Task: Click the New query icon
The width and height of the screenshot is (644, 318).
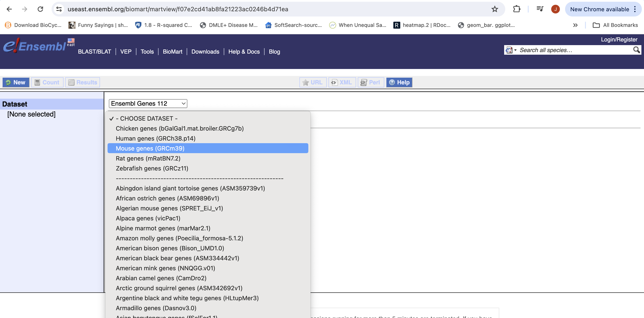Action: (15, 82)
